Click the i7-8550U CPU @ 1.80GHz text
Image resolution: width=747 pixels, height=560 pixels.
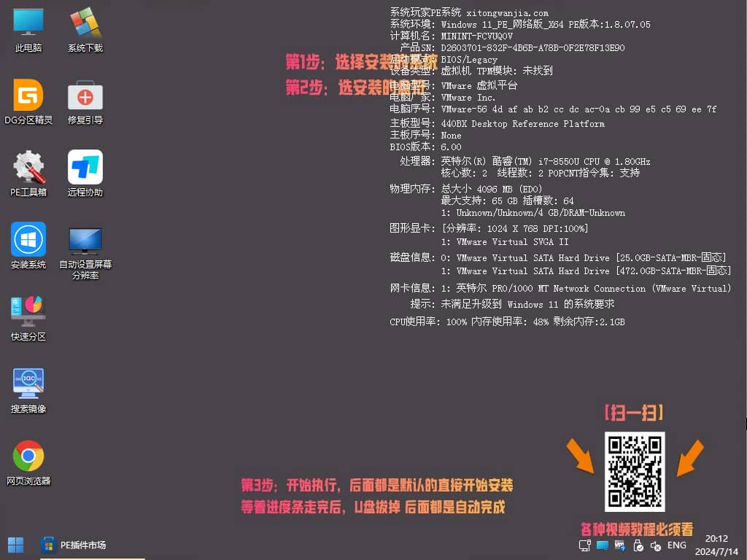(x=594, y=161)
